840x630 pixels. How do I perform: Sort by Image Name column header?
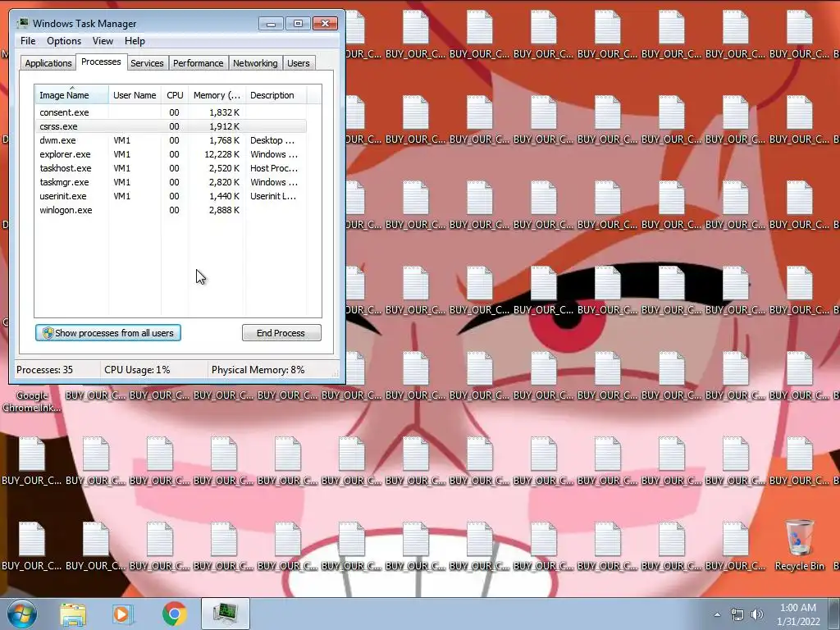pyautogui.click(x=71, y=95)
